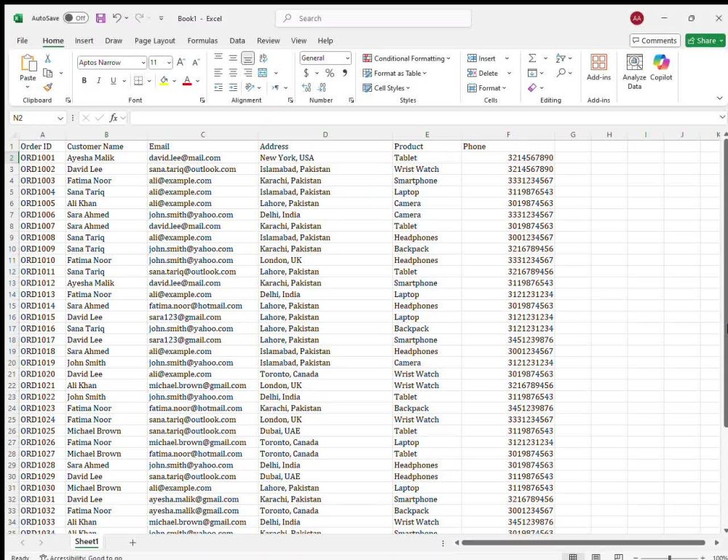The image size is (728, 560).
Task: Toggle Middle Align button
Action: [233, 58]
